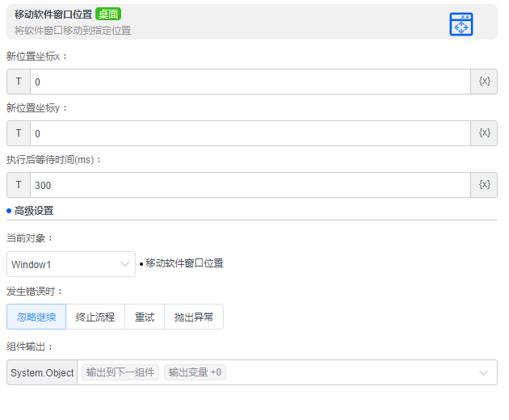This screenshot has height=420, width=509.
Task: Click the 将软件窗口移动到指定位置 description
Action: tap(73, 31)
